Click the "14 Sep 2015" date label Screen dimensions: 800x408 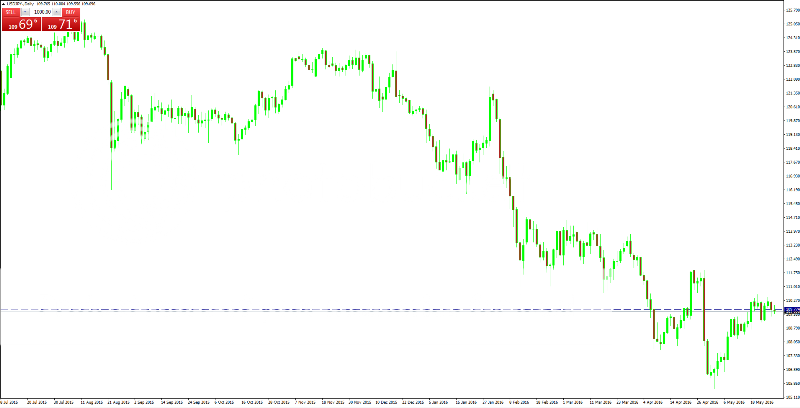[x=172, y=402]
